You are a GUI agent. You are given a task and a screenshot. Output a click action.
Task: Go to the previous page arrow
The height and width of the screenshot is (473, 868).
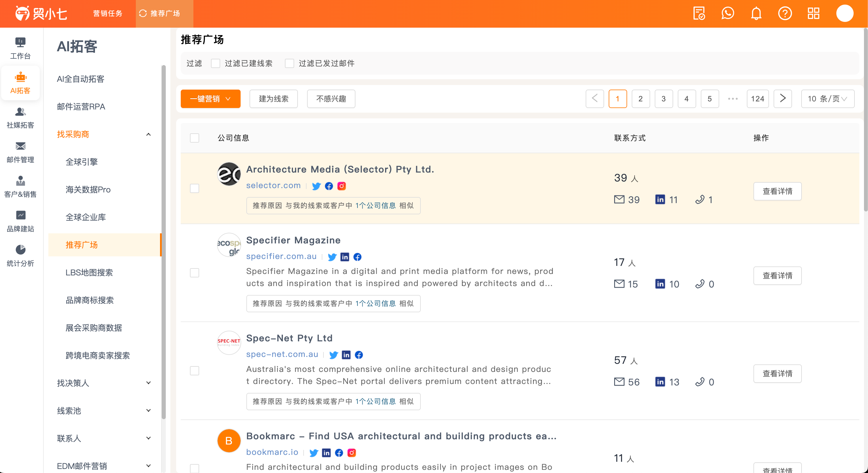(x=595, y=99)
